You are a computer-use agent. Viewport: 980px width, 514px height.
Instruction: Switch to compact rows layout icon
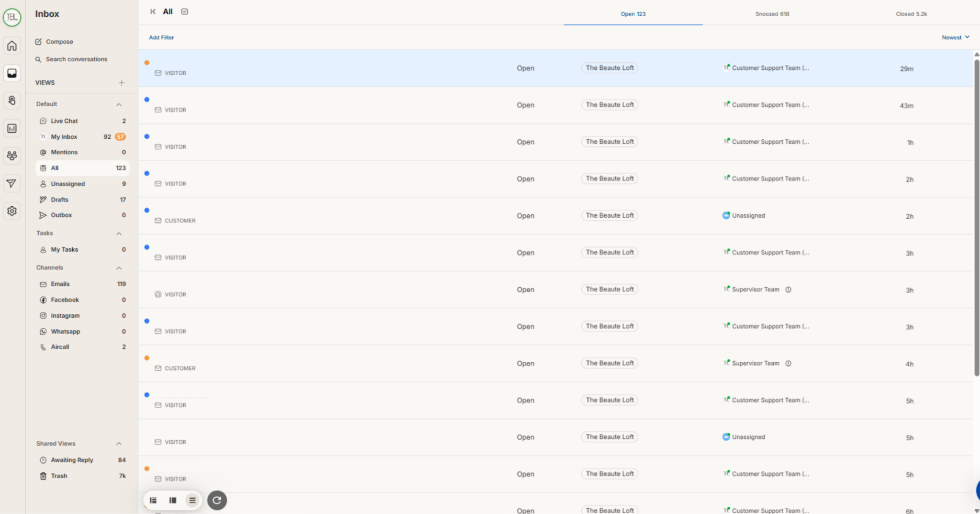(192, 500)
